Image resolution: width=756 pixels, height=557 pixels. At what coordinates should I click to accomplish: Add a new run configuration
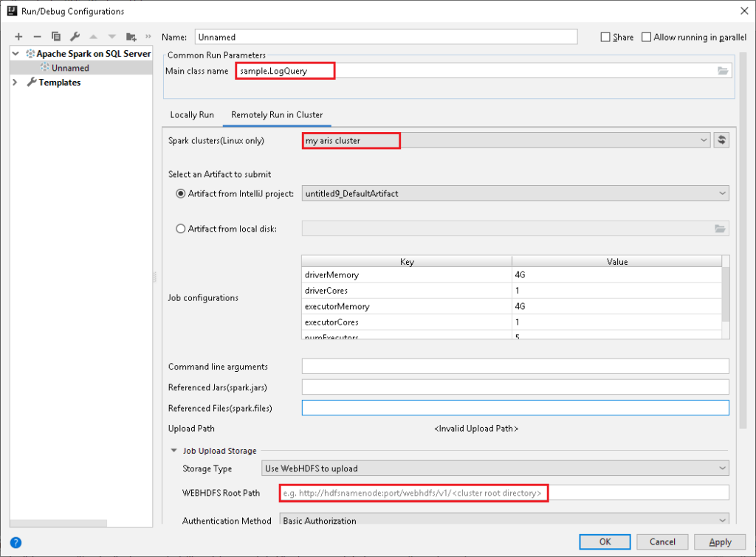point(18,36)
